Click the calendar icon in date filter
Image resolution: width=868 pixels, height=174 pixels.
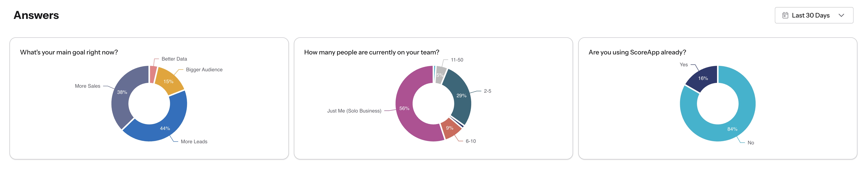pyautogui.click(x=785, y=15)
